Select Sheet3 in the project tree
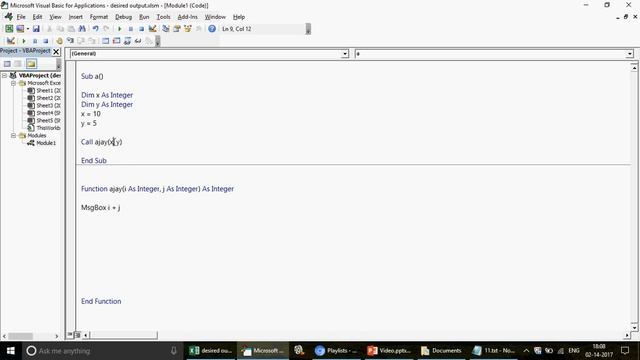This screenshot has height=360, width=640. 44,106
